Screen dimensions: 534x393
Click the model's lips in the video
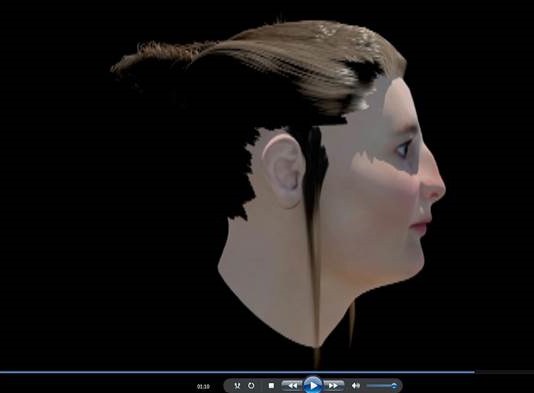click(421, 226)
